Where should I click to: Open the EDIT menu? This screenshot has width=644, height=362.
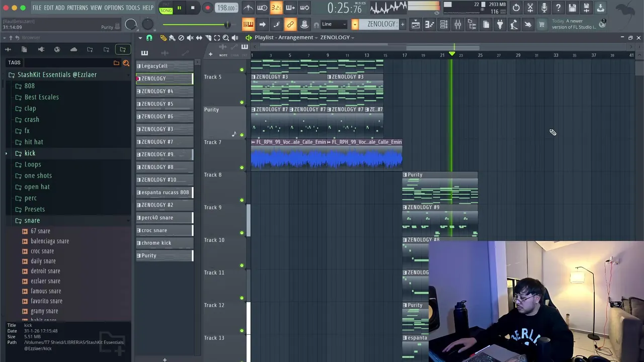pos(48,8)
